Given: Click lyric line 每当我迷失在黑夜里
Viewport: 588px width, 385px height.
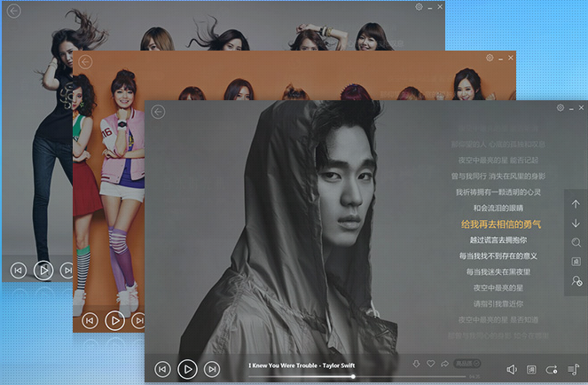Looking at the screenshot, I should tap(498, 271).
